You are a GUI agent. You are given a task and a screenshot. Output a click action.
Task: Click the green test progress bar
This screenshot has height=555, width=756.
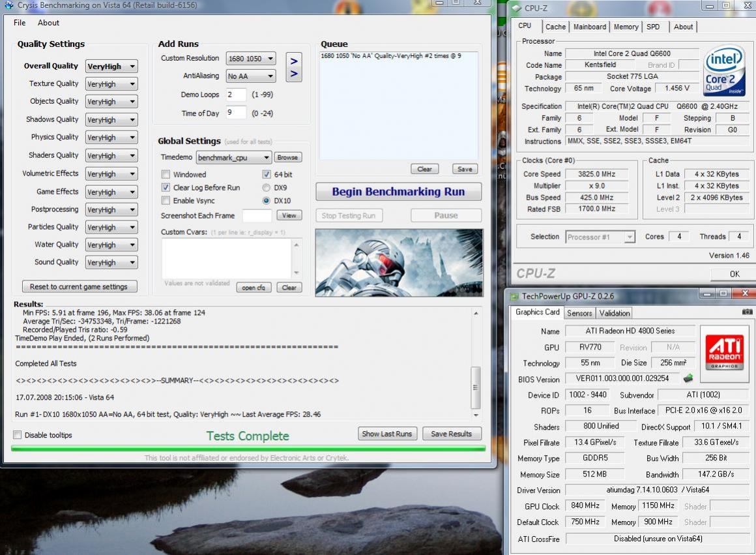[x=248, y=448]
